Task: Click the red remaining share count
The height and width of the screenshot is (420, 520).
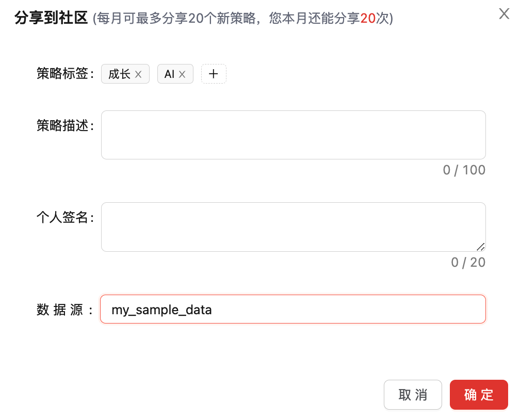Action: click(368, 19)
